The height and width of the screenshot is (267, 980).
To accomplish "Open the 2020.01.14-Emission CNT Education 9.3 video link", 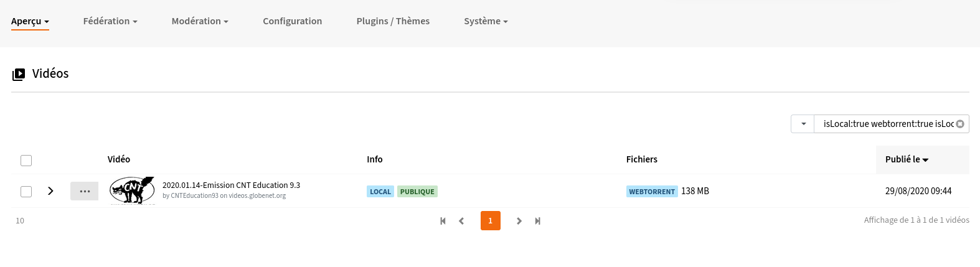I will point(231,185).
